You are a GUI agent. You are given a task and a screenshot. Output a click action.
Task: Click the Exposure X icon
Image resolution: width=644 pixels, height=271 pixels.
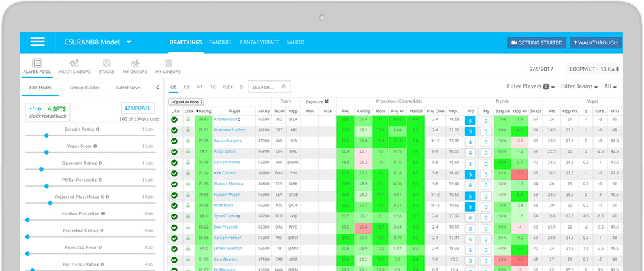[x=327, y=101]
